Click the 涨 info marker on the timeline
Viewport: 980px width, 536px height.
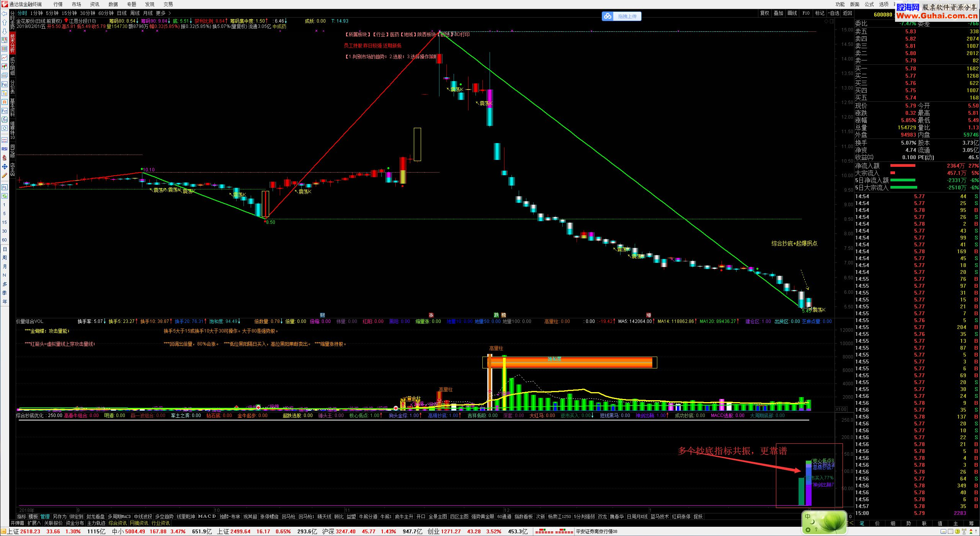point(431,315)
